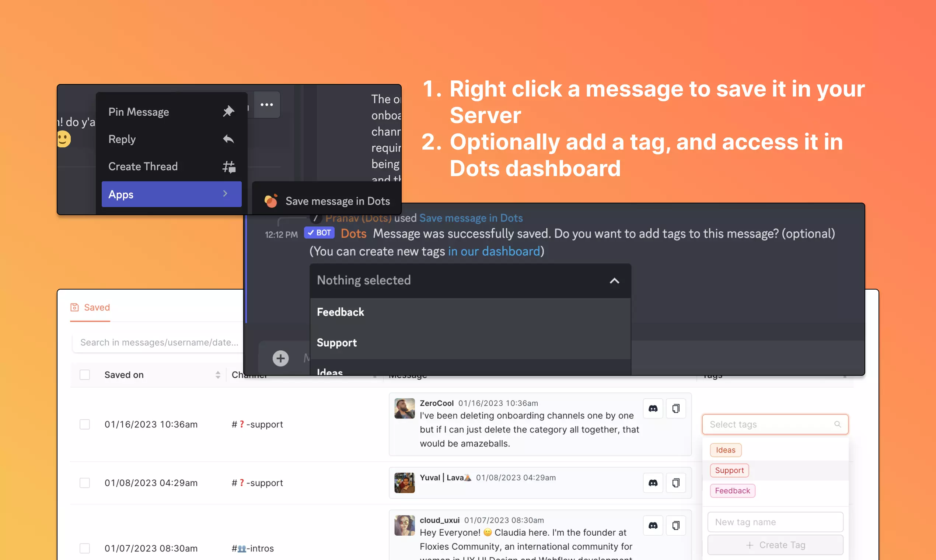Open the Select tags combo box
This screenshot has width=936, height=560.
click(x=775, y=424)
